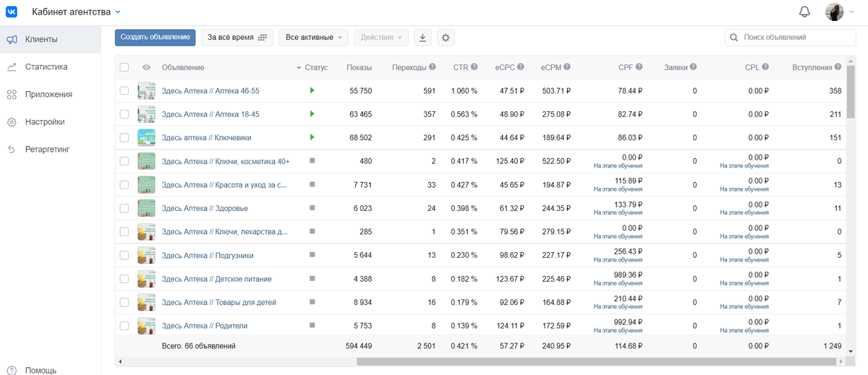
Task: Click stopped status icon of Подгузники
Action: 312,254
